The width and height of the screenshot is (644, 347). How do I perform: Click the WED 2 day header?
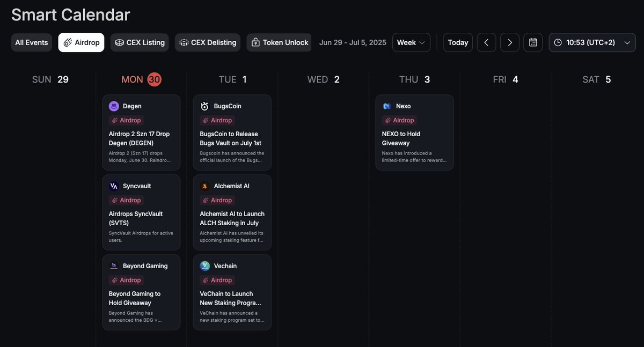[x=323, y=79]
